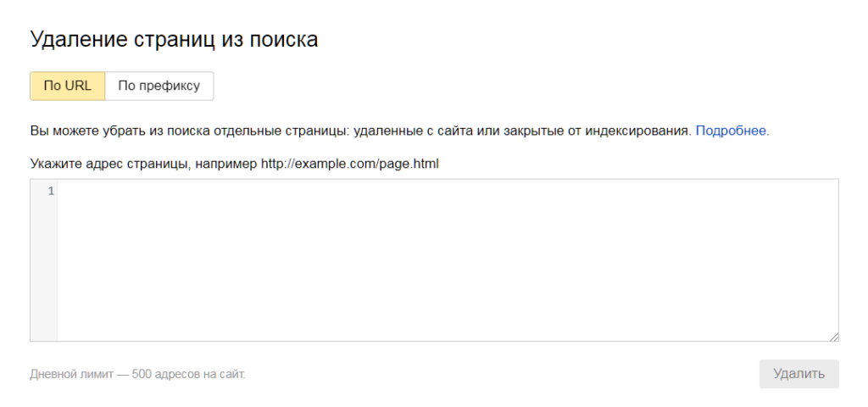Switch to the По URL tab
Screen dimensions: 868x407
[68, 86]
